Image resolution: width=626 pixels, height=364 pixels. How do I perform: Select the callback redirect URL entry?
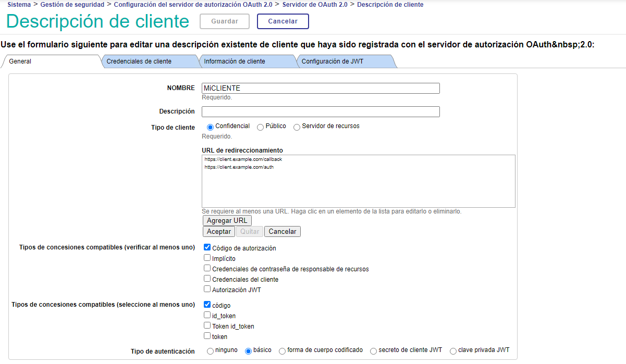(243, 159)
